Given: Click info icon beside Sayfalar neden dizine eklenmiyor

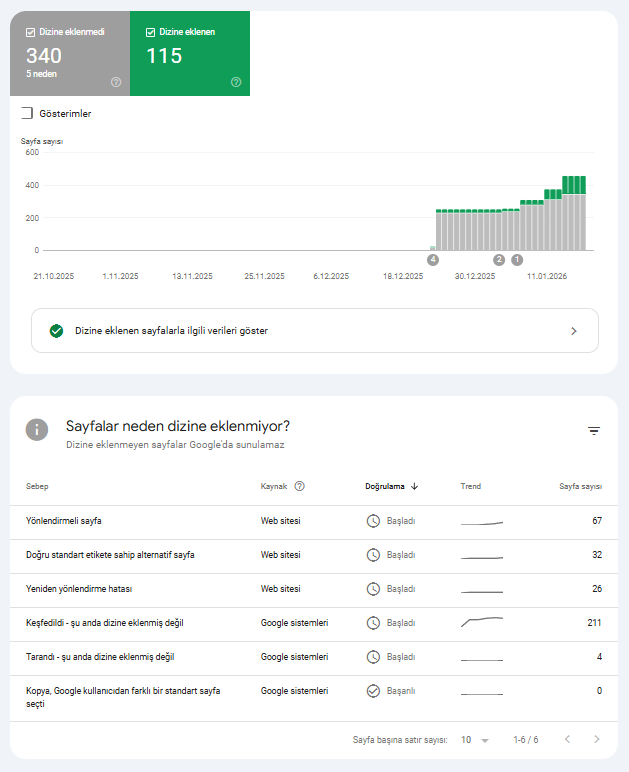Looking at the screenshot, I should (37, 430).
